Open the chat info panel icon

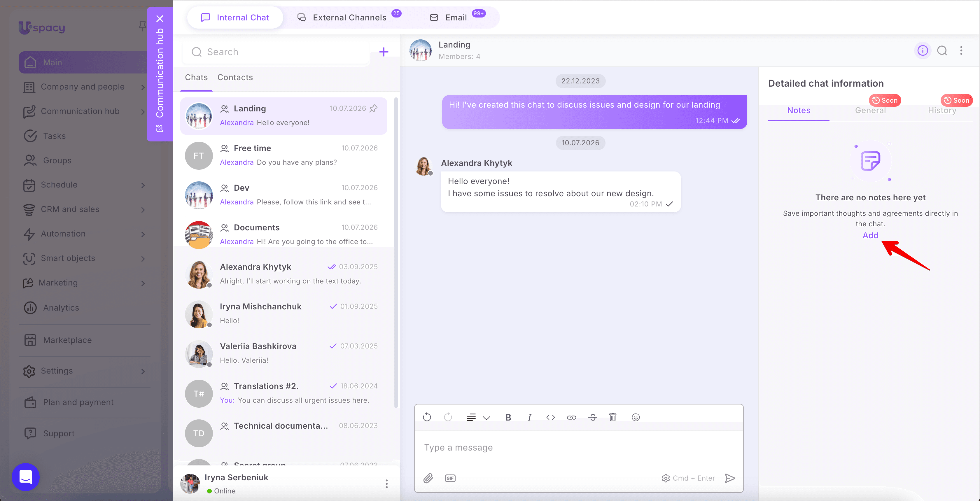[923, 50]
